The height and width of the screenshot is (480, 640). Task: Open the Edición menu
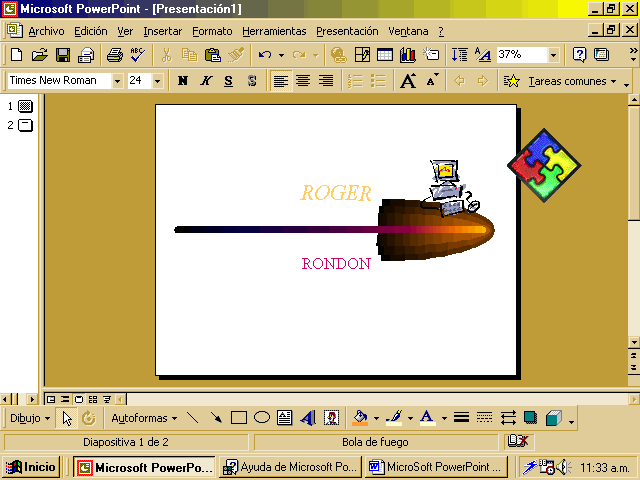click(91, 31)
